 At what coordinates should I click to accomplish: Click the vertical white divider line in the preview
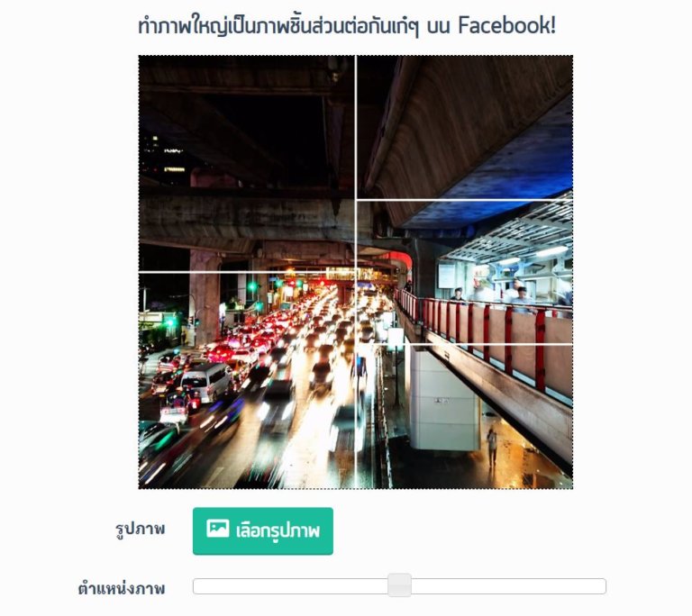(x=356, y=272)
